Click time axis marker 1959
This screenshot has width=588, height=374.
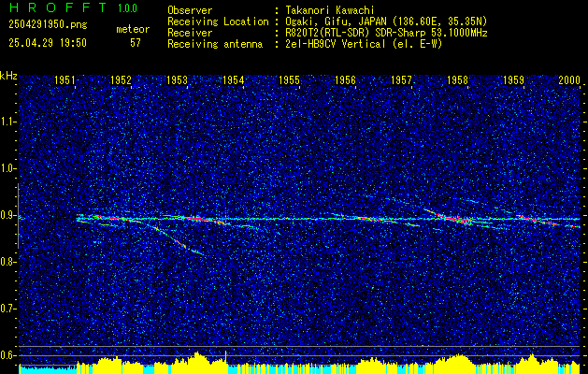point(514,79)
